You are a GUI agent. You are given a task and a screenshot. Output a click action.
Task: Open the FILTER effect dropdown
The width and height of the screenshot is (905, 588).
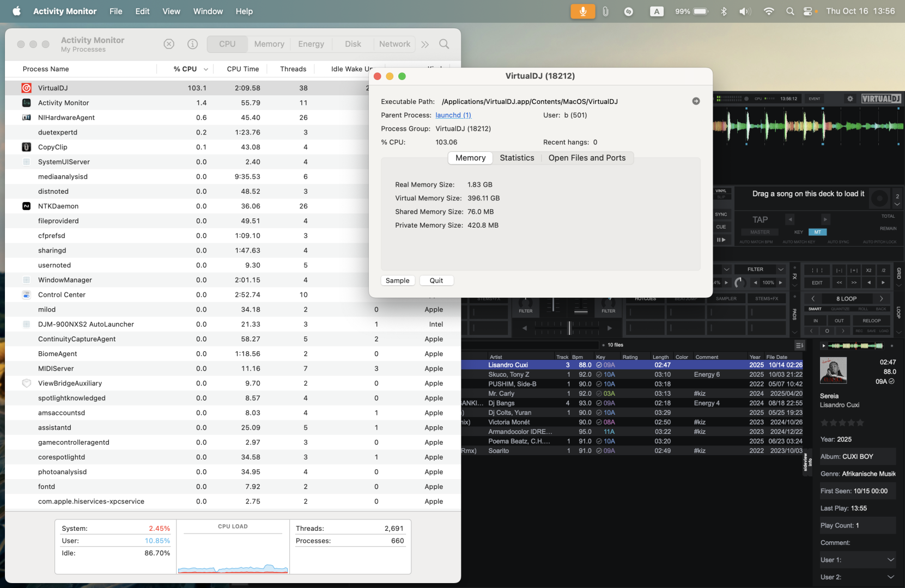pyautogui.click(x=780, y=269)
